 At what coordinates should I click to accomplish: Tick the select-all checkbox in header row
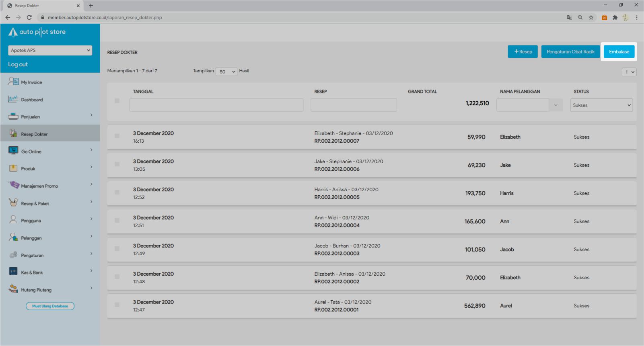click(117, 101)
